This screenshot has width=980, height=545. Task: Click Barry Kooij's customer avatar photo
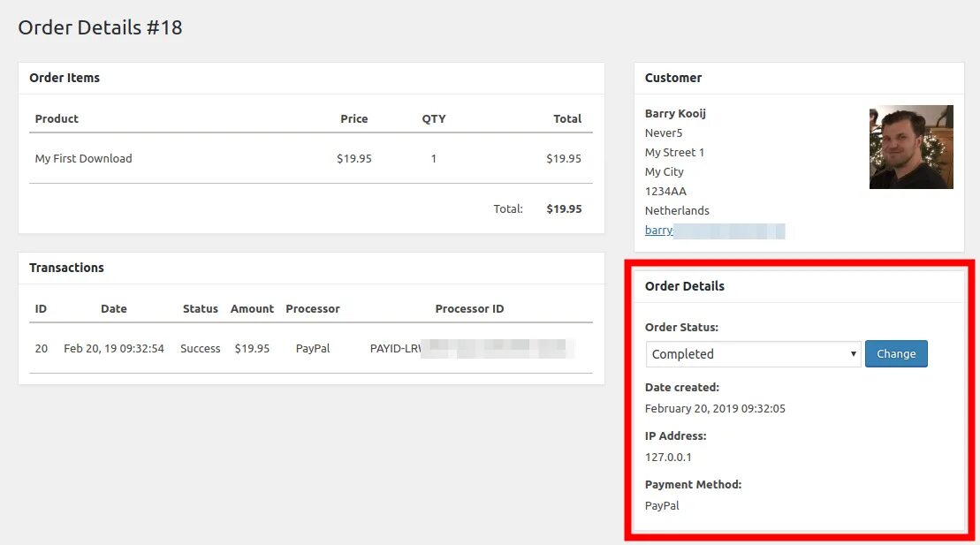pos(911,148)
